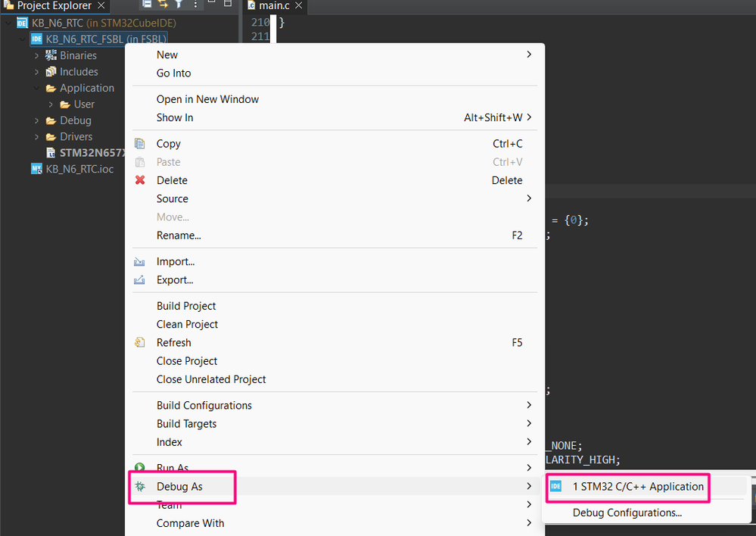Click the KB_N6_RTC.ioc file icon

coord(36,169)
